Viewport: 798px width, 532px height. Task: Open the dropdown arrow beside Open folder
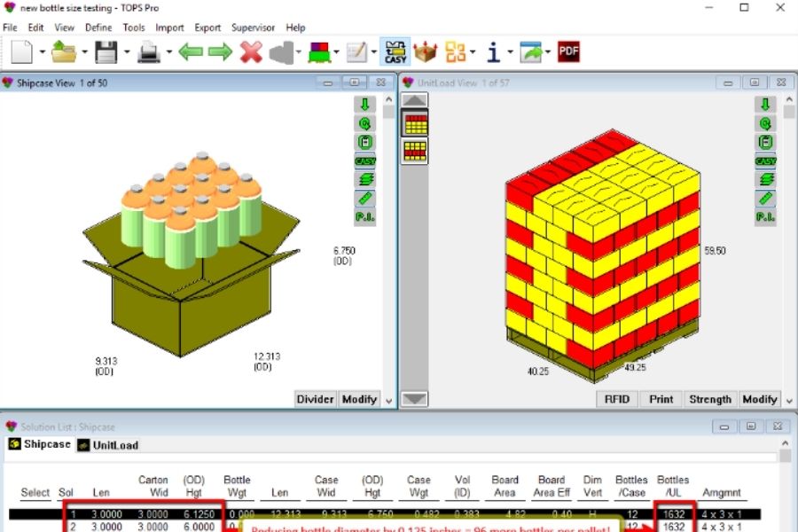(84, 53)
